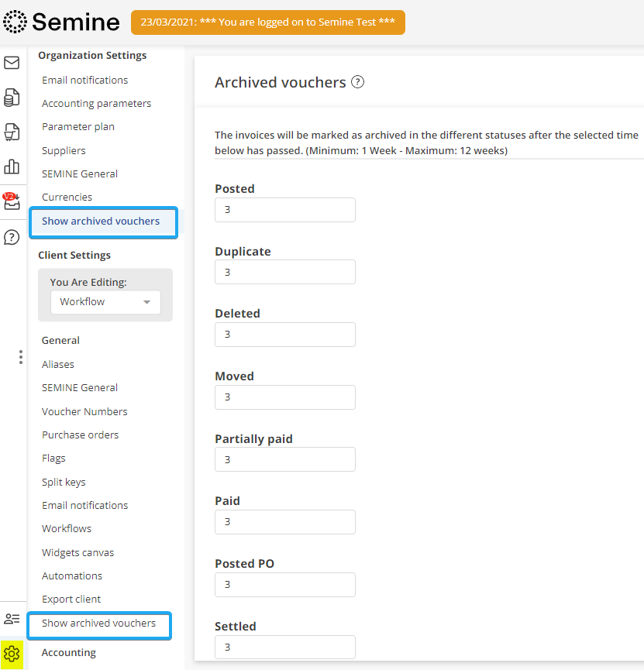Click the Split keys menu item
The height and width of the screenshot is (670, 644).
pos(64,483)
